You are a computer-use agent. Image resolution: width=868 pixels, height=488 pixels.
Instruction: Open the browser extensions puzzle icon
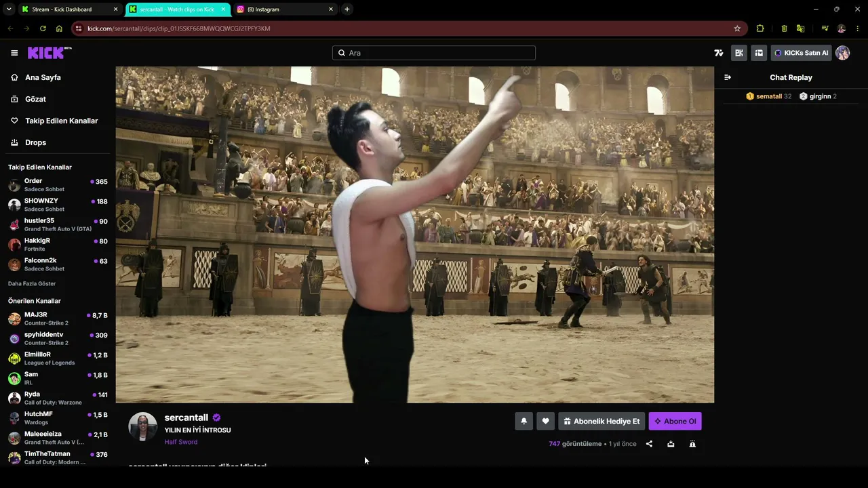[760, 28]
